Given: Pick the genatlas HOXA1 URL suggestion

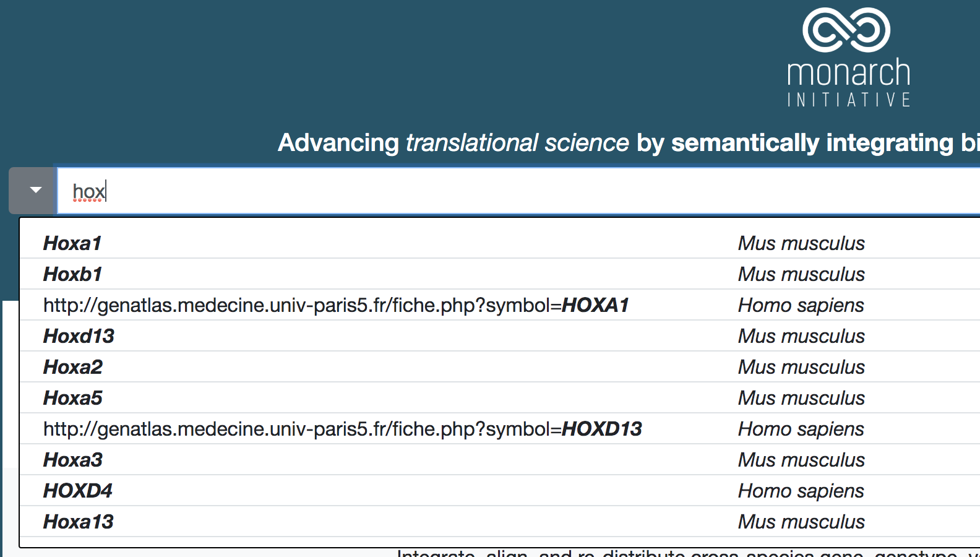Looking at the screenshot, I should pos(336,305).
